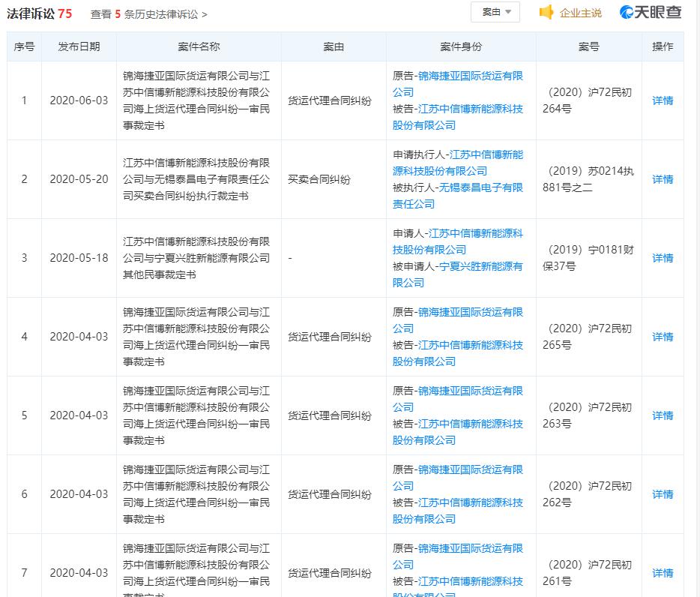700x597 pixels.
Task: Open 被申请人 宁夏兴胜新能源有限公司 link
Action: pyautogui.click(x=458, y=274)
